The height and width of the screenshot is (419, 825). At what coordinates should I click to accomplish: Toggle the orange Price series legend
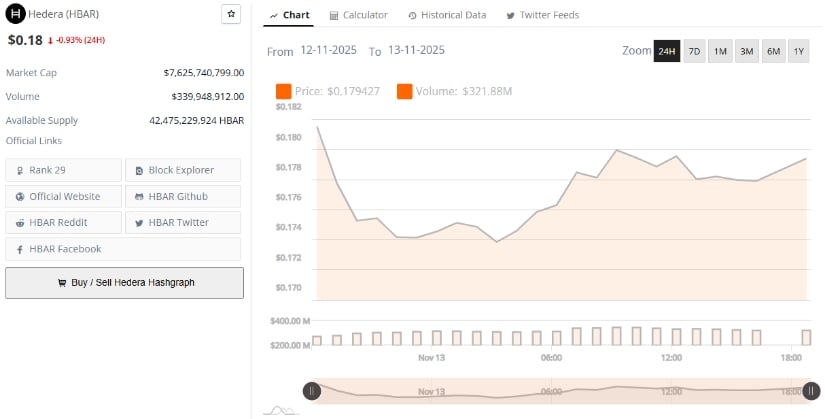tap(284, 91)
